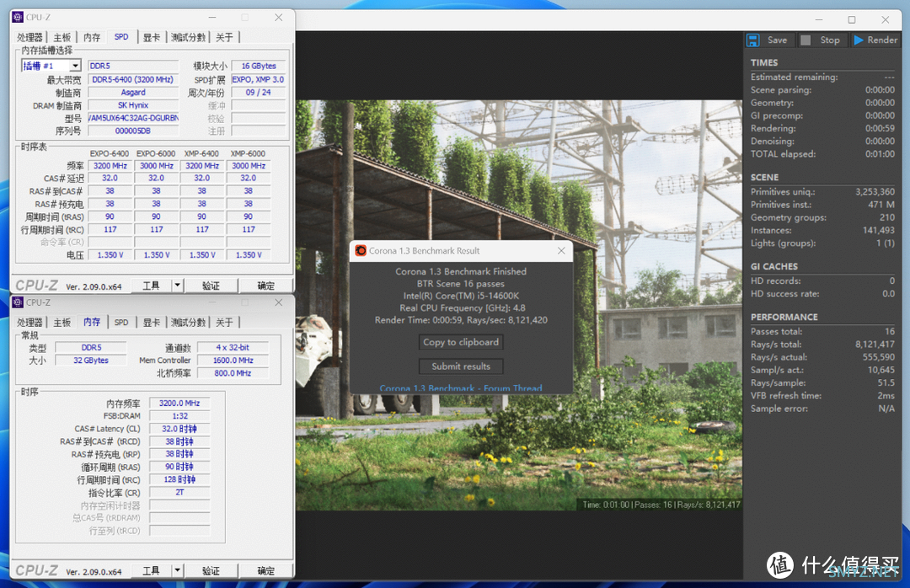The width and height of the screenshot is (910, 588).
Task: Switch to 处理器 tab in bottom CPU-Z
Action: point(29,322)
